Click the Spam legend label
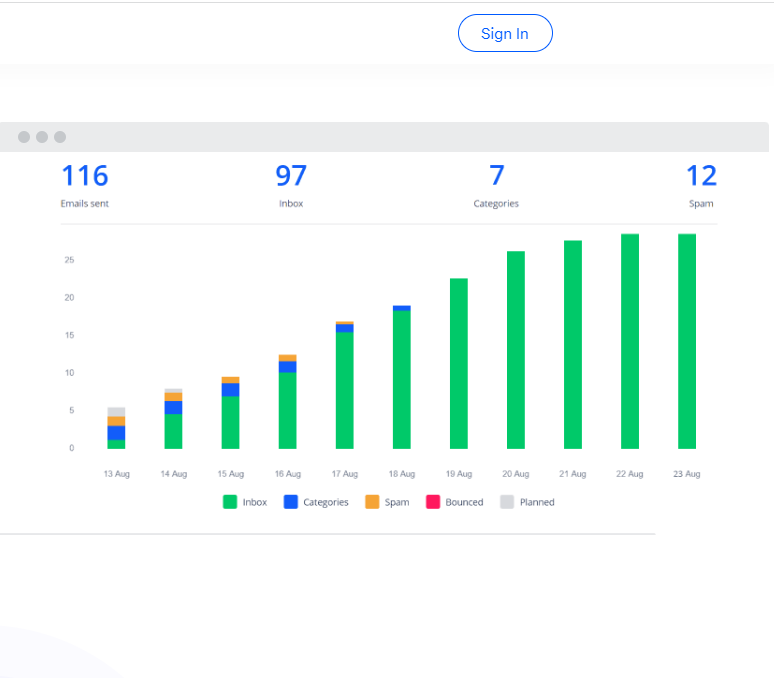The image size is (774, 678). 397,502
